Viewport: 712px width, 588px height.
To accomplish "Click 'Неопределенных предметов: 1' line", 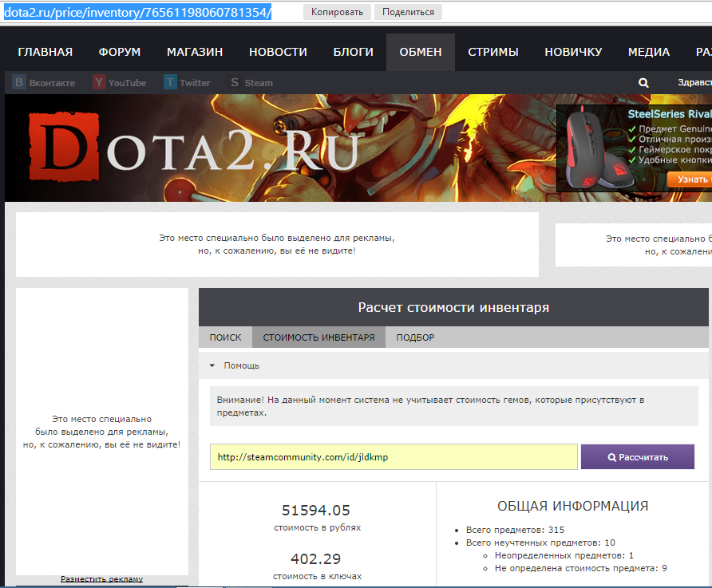I will 564,555.
